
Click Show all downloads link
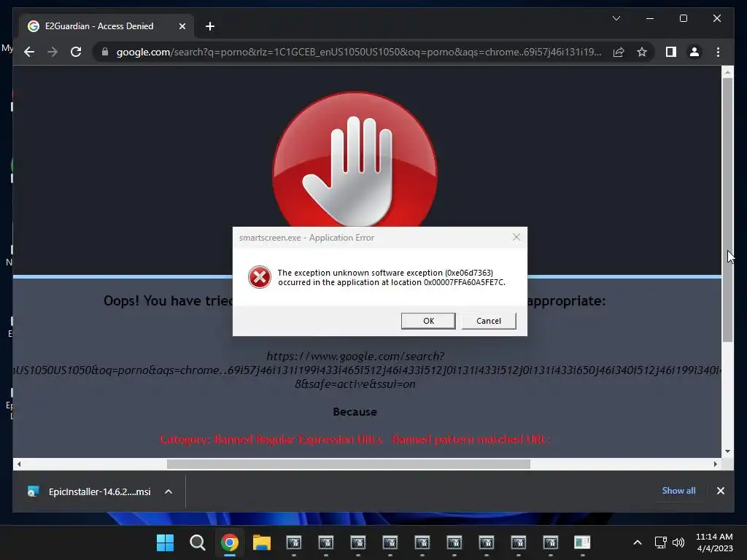tap(678, 491)
